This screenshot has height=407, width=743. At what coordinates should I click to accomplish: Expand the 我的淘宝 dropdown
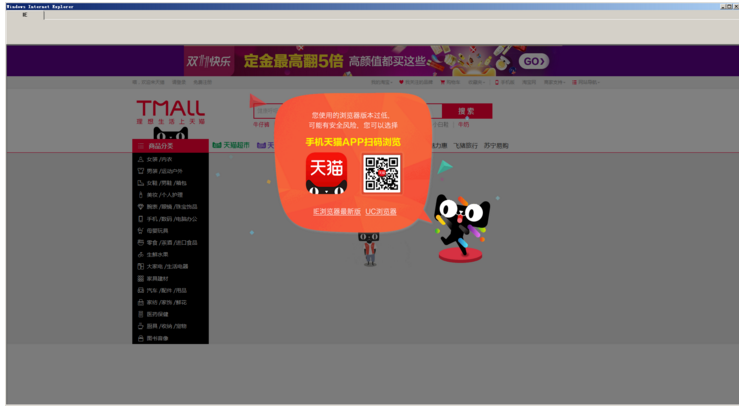[x=381, y=82]
